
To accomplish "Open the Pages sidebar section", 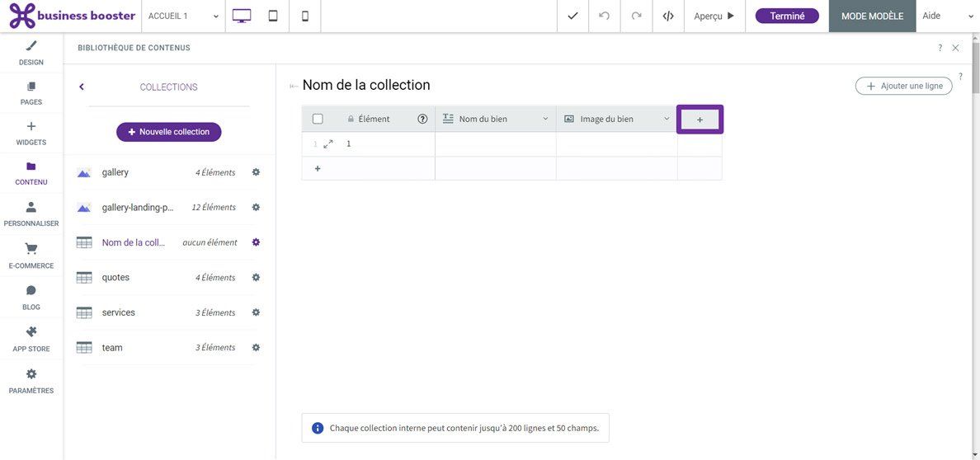I will pos(31,93).
